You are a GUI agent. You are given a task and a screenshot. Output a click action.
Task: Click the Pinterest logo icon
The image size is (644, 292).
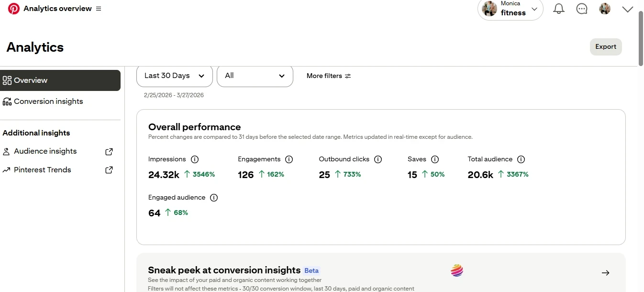[14, 9]
